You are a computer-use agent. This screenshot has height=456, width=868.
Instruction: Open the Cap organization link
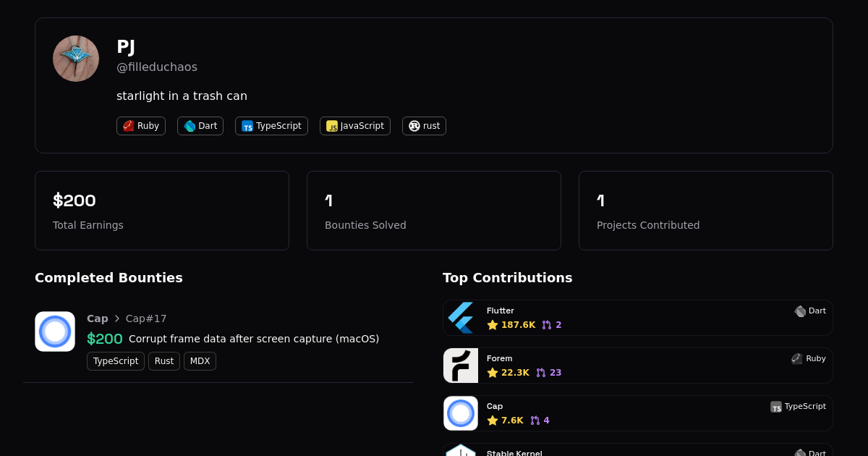(98, 318)
